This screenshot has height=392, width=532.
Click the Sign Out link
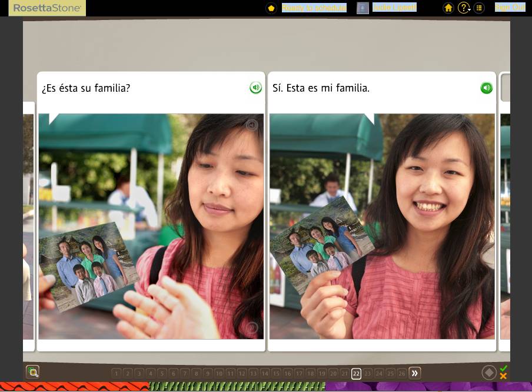(x=510, y=8)
